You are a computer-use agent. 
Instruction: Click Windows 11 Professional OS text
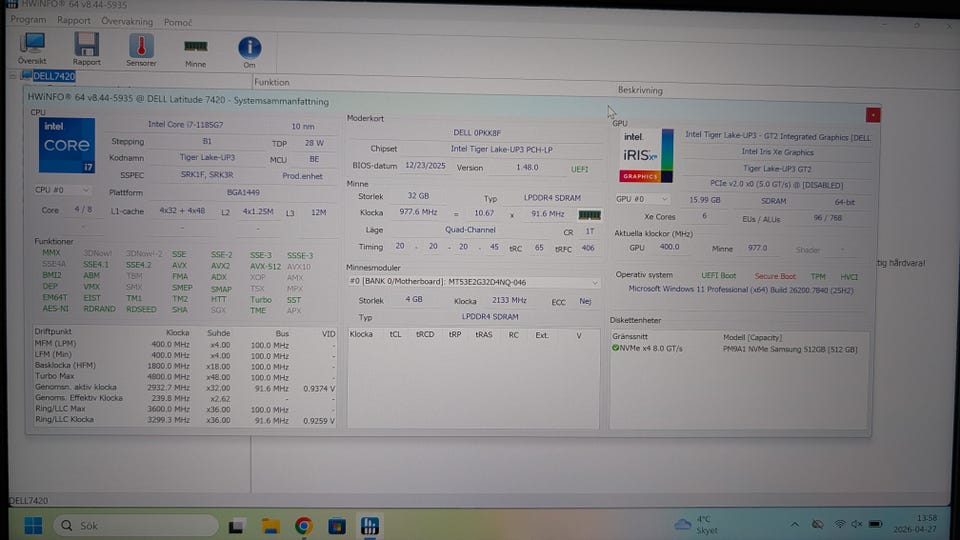[x=740, y=289]
